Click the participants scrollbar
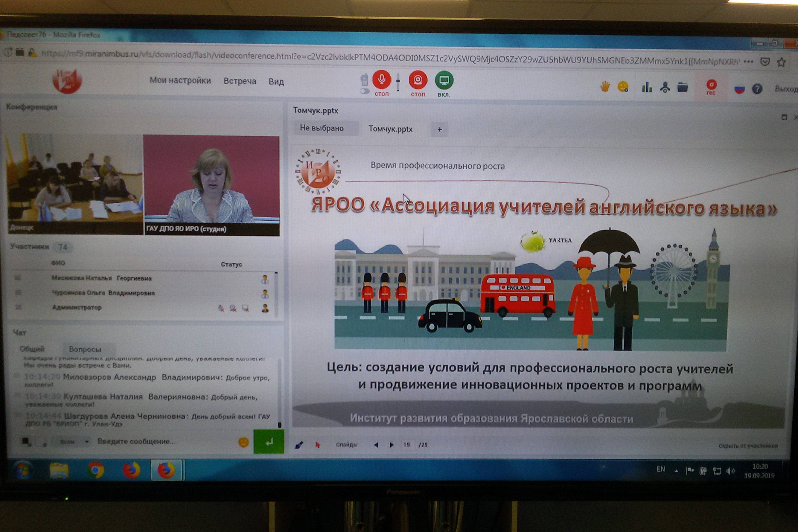This screenshot has height=532, width=798. [276, 294]
